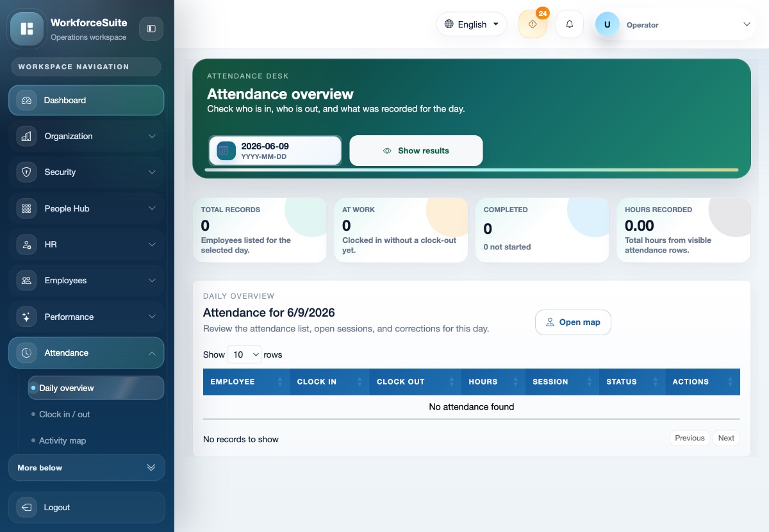This screenshot has height=532, width=769.
Task: Click the Logout arrow icon
Action: pos(26,508)
